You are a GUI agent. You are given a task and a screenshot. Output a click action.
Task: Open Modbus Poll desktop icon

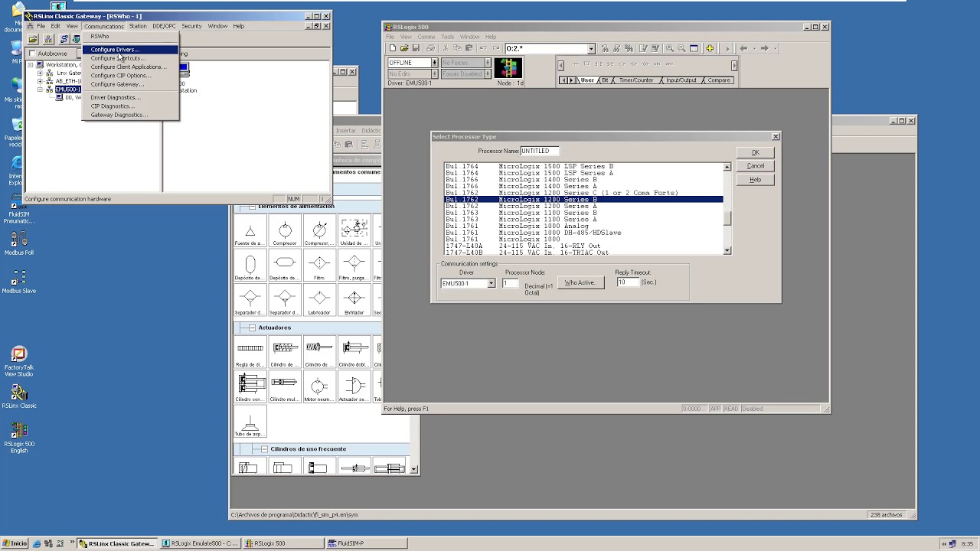tap(19, 243)
